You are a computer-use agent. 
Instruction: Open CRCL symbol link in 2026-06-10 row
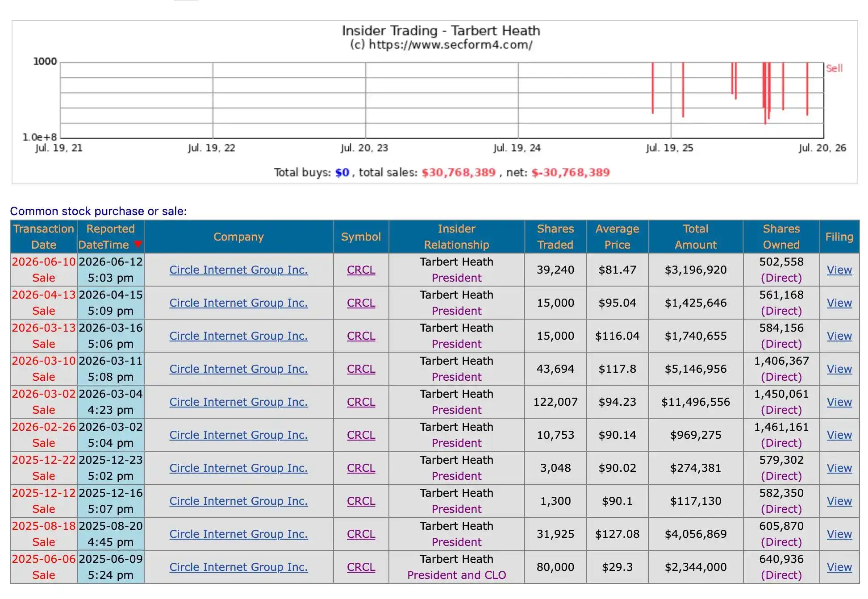point(361,270)
